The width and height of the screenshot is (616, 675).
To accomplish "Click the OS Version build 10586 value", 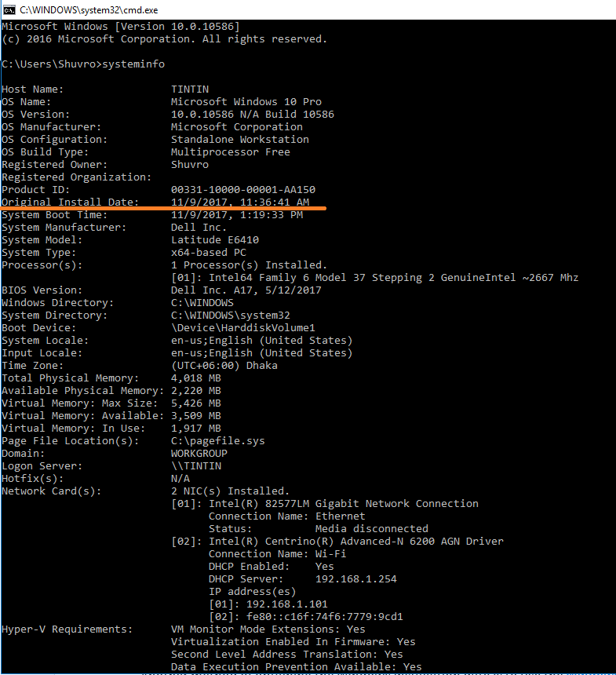I will 252,114.
